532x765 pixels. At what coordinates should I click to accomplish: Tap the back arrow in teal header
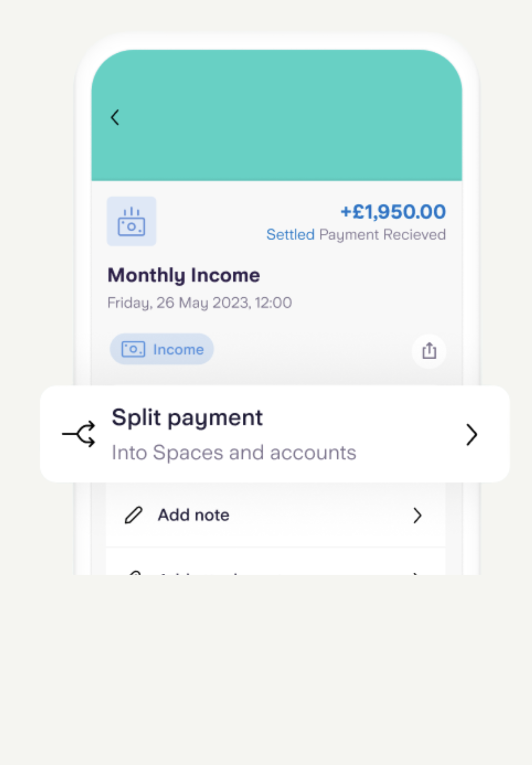115,117
